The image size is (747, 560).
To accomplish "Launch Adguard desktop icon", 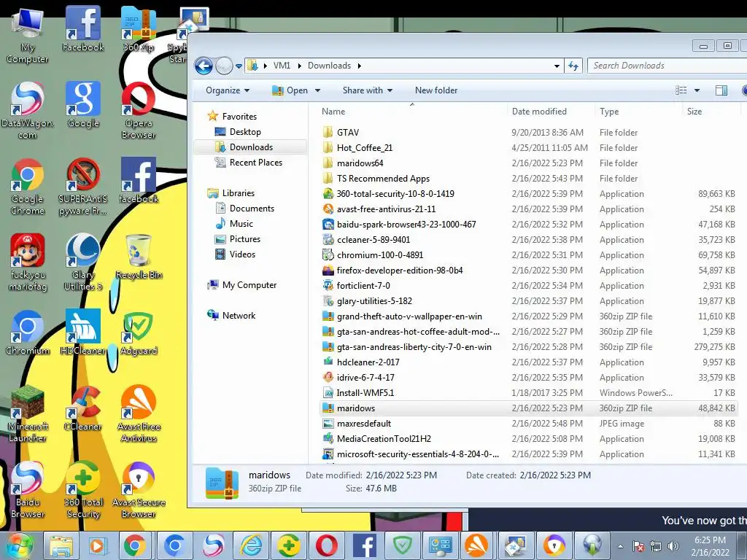I will (138, 332).
